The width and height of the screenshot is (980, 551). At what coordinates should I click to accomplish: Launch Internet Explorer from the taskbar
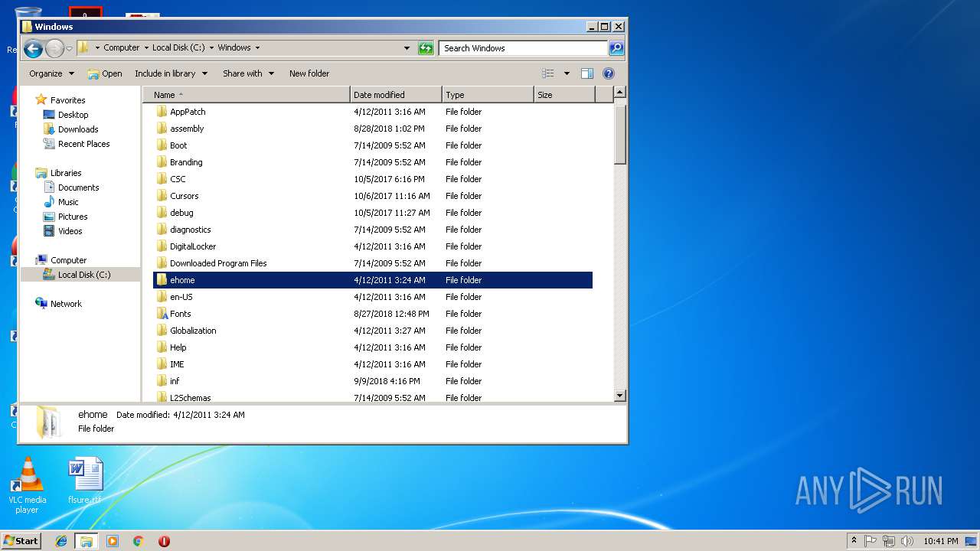(x=61, y=541)
